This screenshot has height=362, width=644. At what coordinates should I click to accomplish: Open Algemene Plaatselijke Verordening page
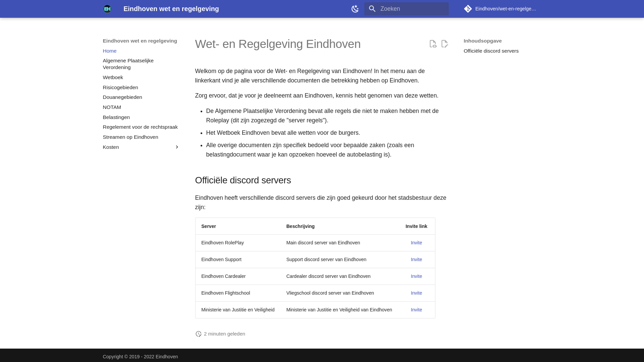pos(128,64)
